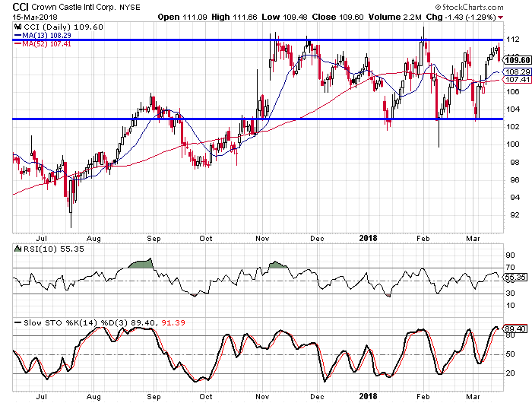Click the RSI(10) 55.35 legend
532x403 pixels.
(53, 249)
